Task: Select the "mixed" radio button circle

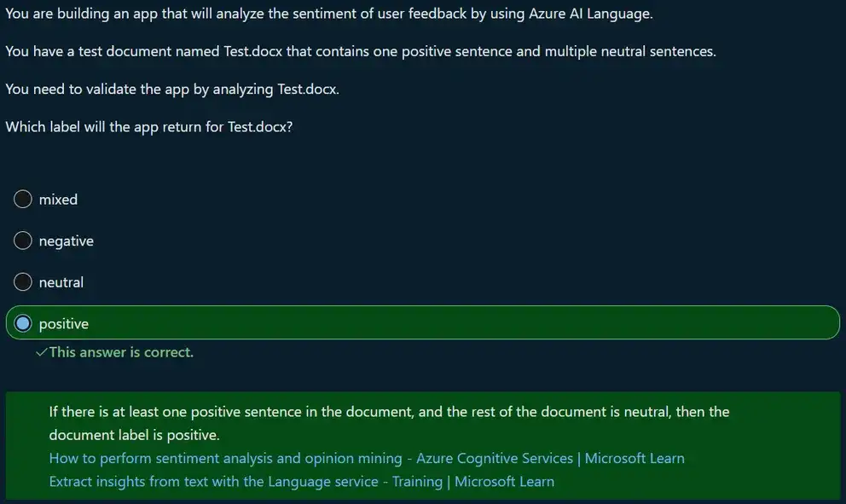Action: click(x=23, y=200)
